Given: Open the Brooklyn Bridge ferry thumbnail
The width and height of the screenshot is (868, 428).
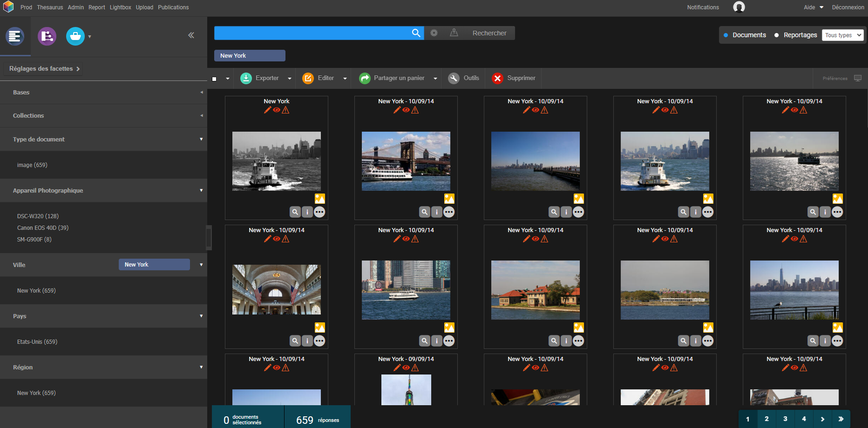Looking at the screenshot, I should (x=406, y=161).
